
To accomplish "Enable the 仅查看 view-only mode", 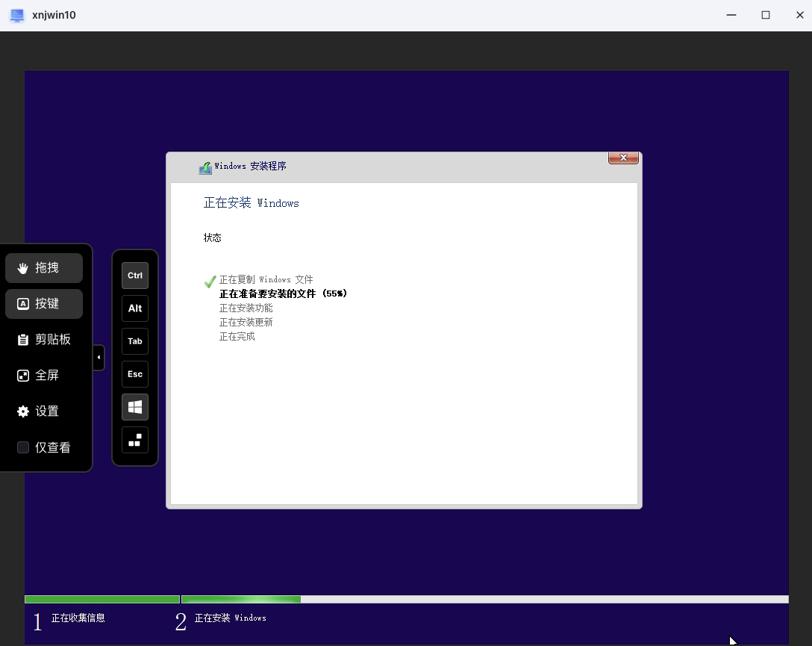I will coord(44,447).
